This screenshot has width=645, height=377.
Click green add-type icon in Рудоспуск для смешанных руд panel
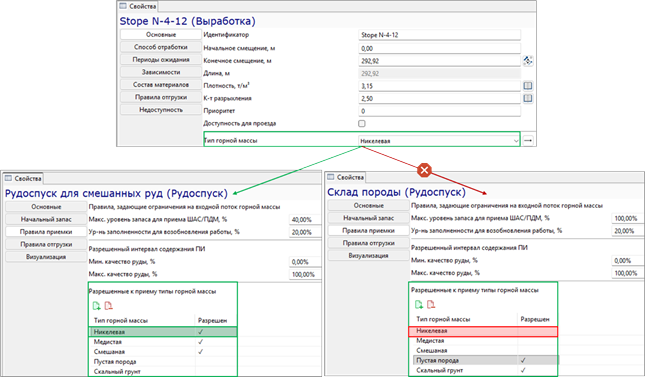click(x=97, y=306)
